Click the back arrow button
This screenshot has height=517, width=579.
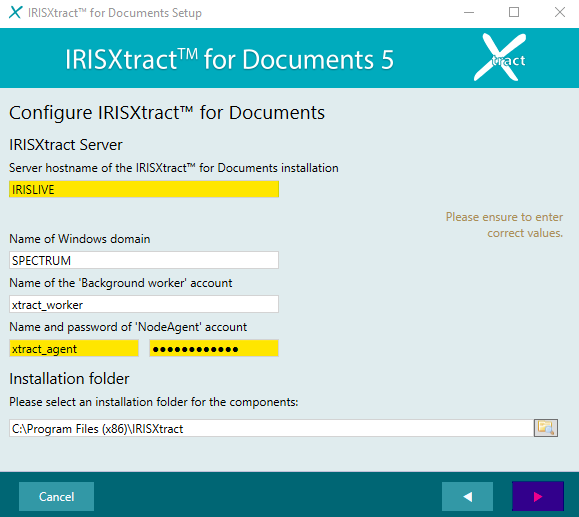click(467, 496)
